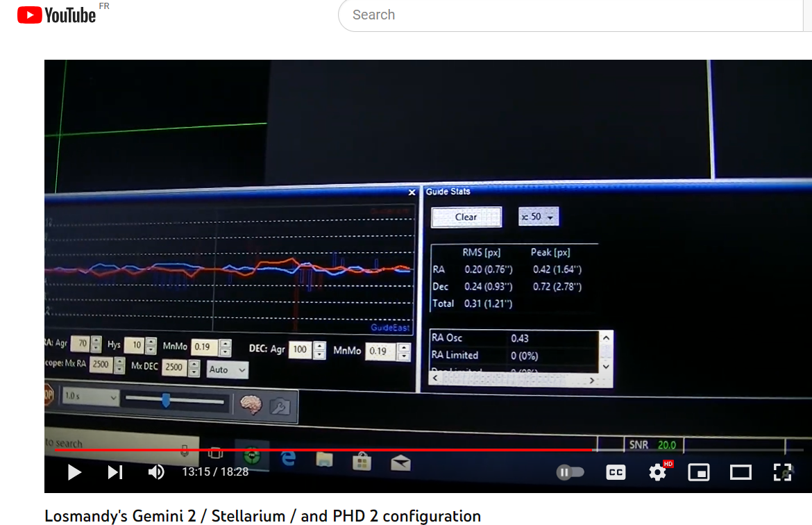Enter full screen mode
812x525 pixels.
[782, 472]
